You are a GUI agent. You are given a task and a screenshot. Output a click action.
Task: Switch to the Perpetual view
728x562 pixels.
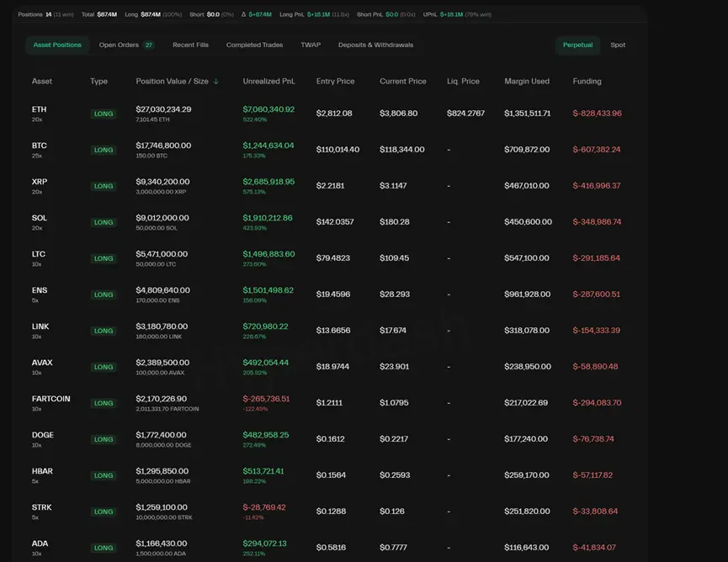tap(577, 45)
